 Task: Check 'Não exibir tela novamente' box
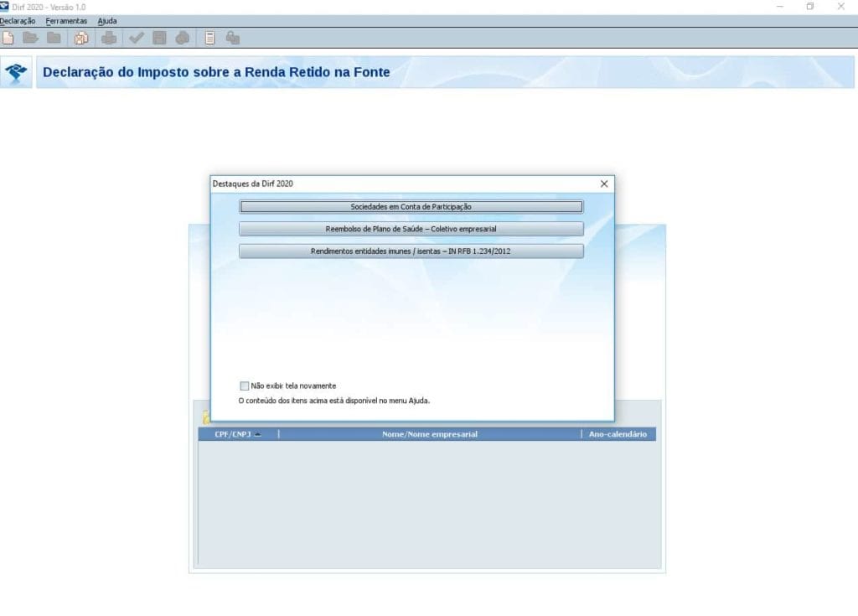(245, 386)
